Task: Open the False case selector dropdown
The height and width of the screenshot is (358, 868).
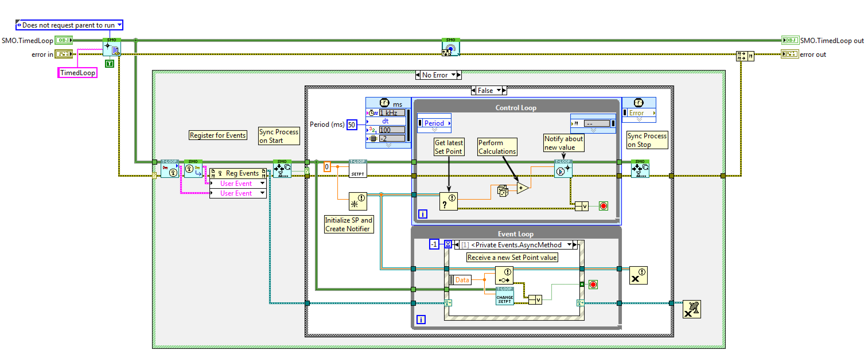Action: (x=499, y=90)
